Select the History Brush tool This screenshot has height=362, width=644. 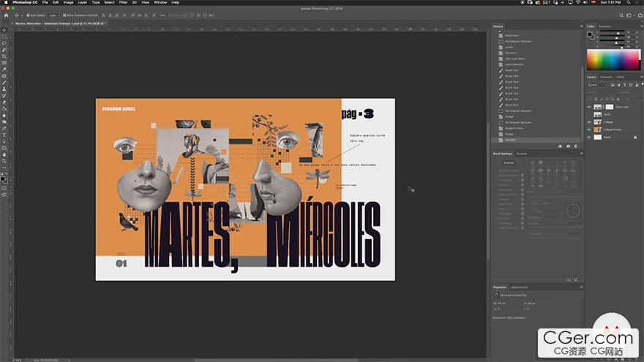[4, 96]
